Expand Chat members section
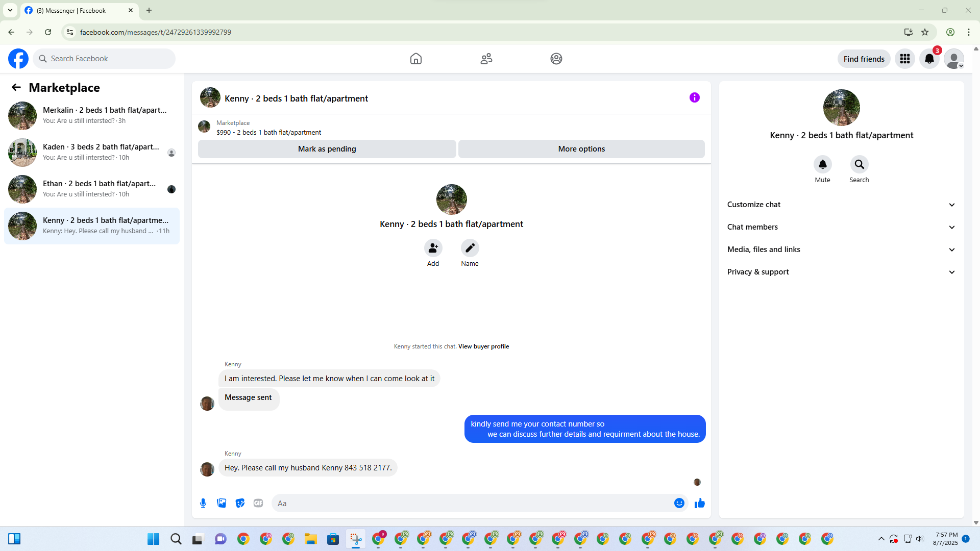 coord(842,227)
